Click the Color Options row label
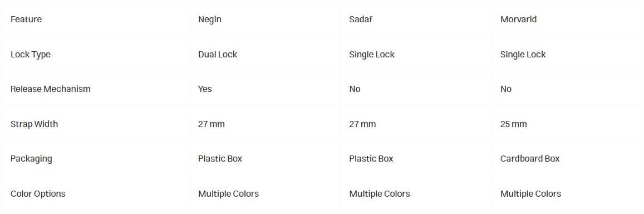The height and width of the screenshot is (214, 644). pos(38,193)
